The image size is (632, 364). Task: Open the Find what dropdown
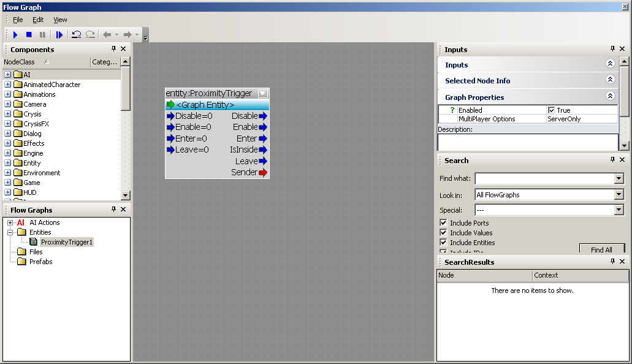click(619, 178)
